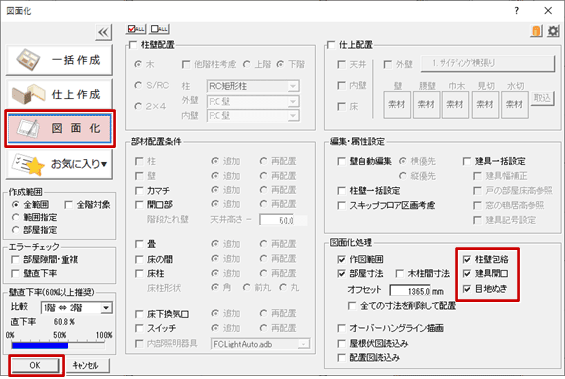Select 一括作成 side menu button

click(59, 60)
